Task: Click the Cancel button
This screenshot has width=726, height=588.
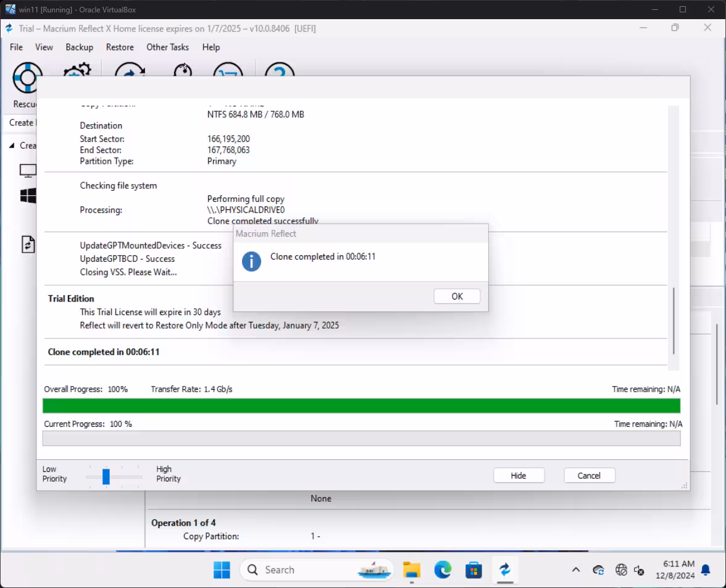Action: tap(589, 476)
